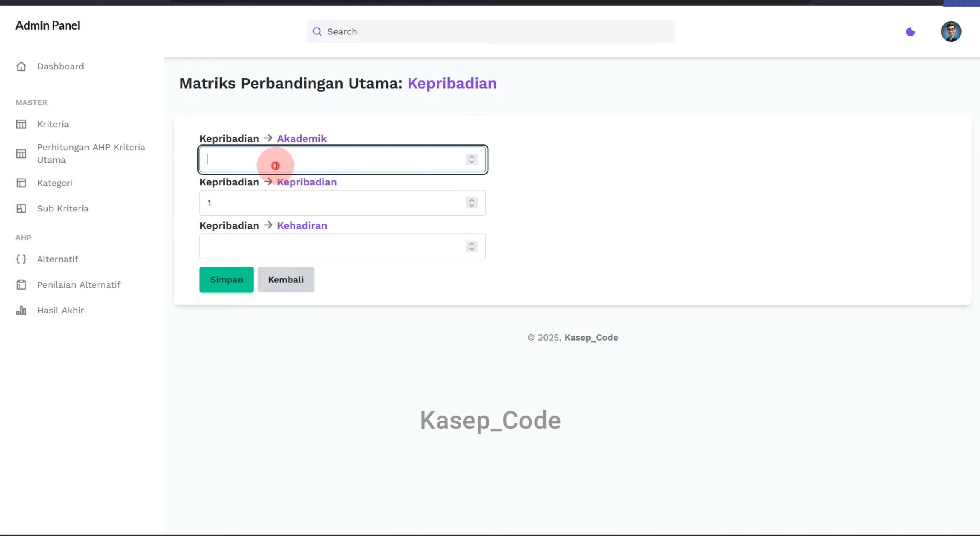The image size is (980, 536).
Task: Click the Dashboard home icon
Action: [21, 66]
